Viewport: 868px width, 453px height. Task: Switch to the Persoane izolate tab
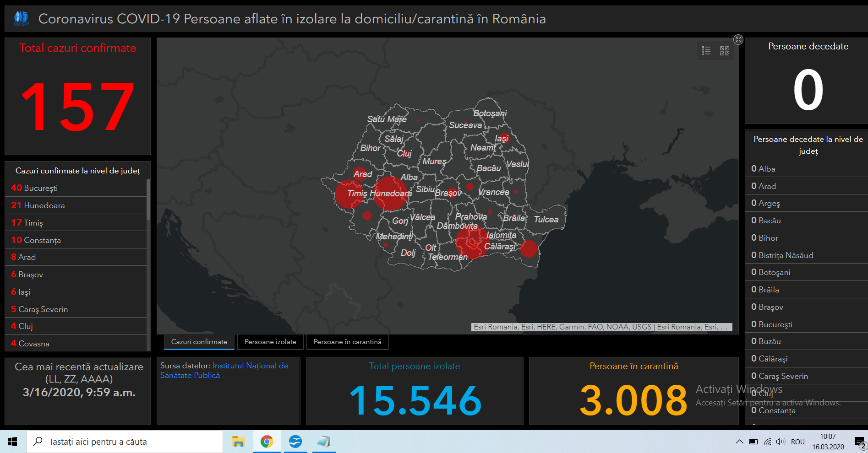tap(270, 342)
